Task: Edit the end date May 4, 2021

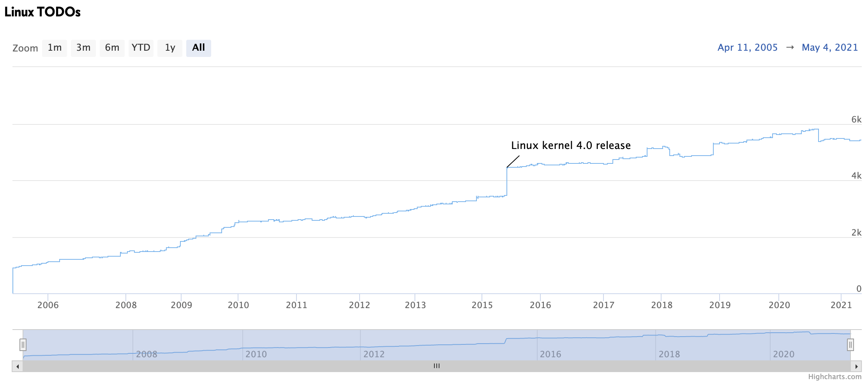Action: pos(829,48)
